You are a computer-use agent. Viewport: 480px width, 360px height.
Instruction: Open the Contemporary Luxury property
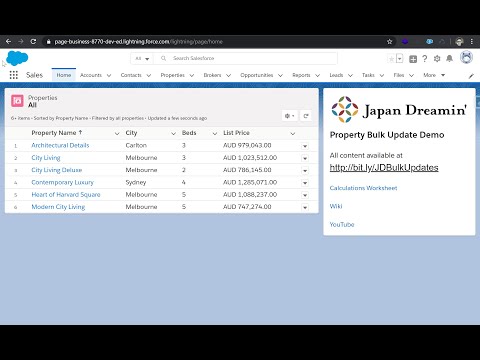(63, 182)
